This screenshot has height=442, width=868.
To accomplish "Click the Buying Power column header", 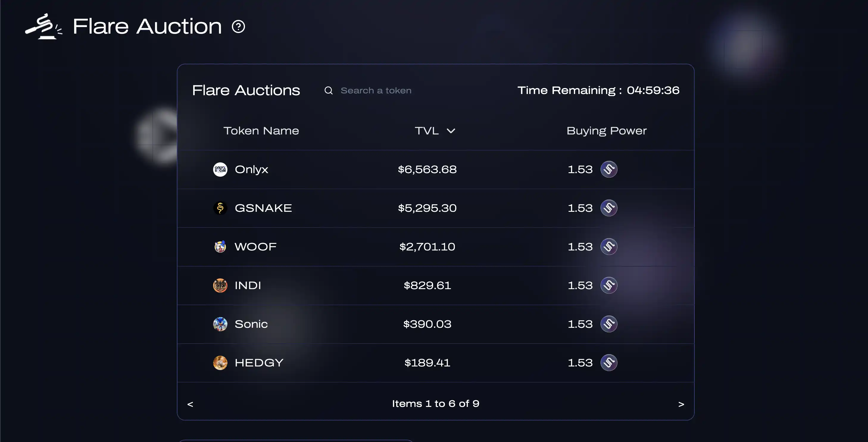I will 606,131.
